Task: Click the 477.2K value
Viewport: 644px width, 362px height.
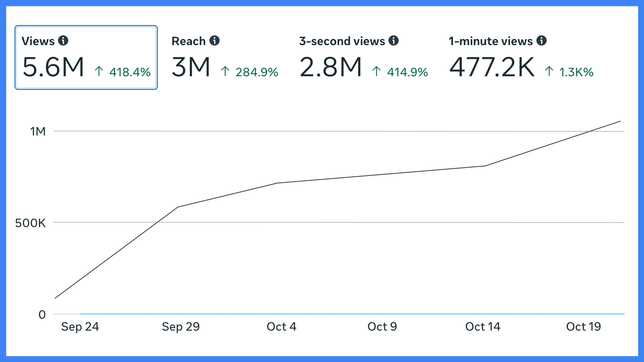Action: [492, 67]
